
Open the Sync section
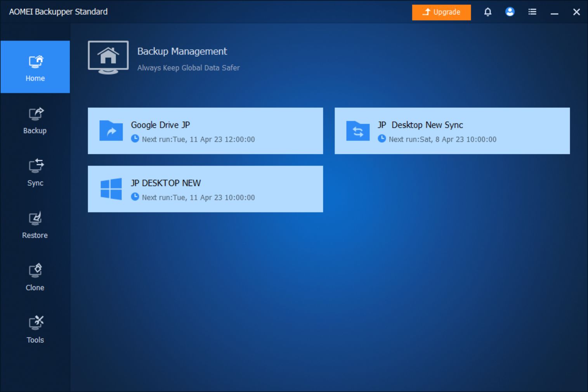pos(35,173)
